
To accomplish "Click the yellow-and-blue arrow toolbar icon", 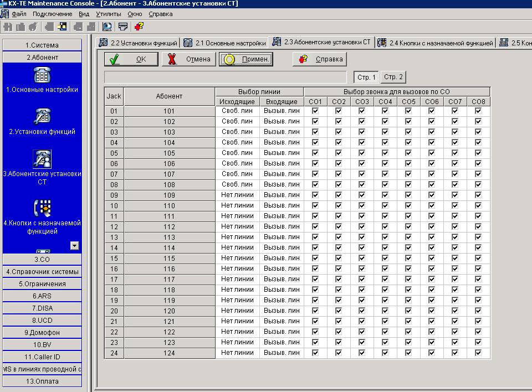I will pos(63,27).
